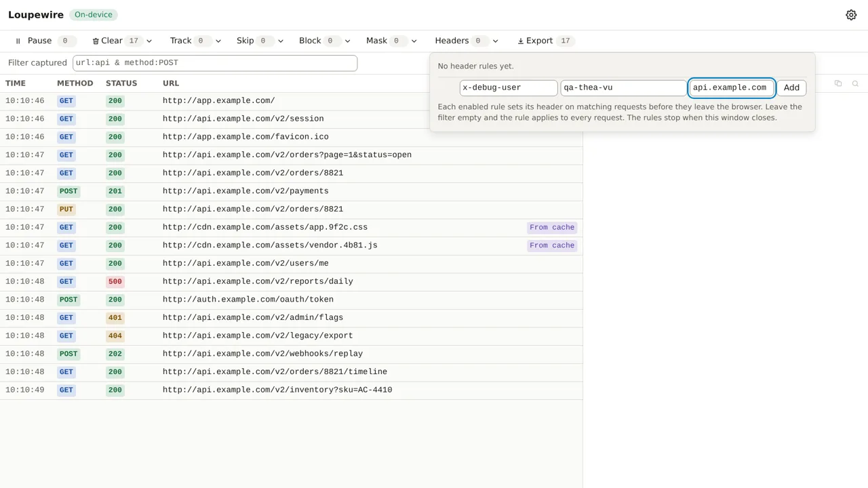Select the PUT /v2/orders/8821 request
Image resolution: width=868 pixels, height=488 pixels.
(291, 209)
